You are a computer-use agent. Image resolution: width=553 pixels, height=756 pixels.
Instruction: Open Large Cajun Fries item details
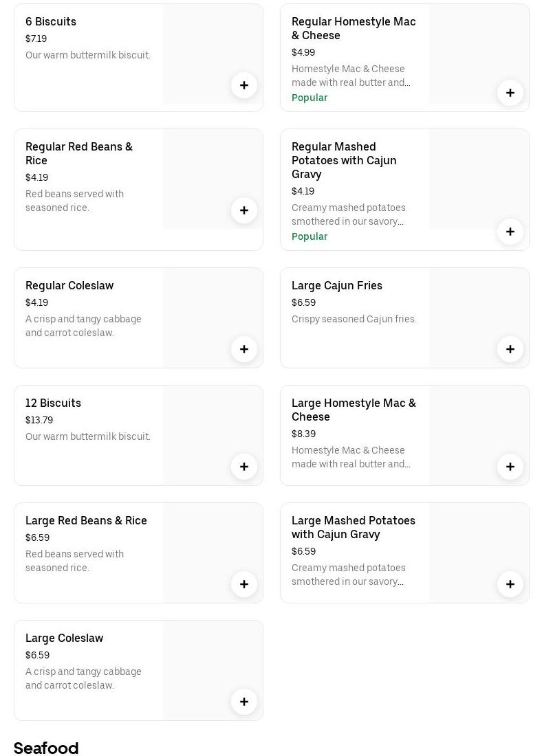point(337,286)
